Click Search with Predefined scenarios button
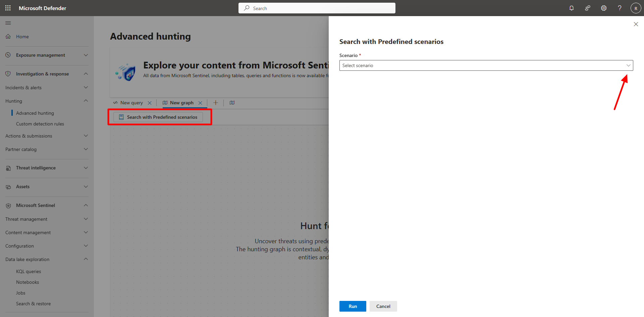The width and height of the screenshot is (644, 317). [158, 117]
